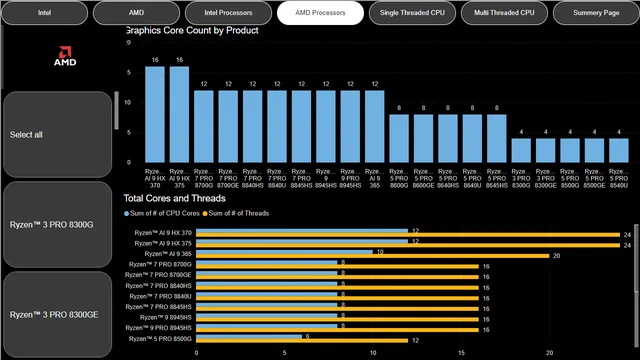Viewport: 640px width, 360px height.
Task: Select Ryzen 5 PRO 8500G threads bar
Action: (x=302, y=340)
